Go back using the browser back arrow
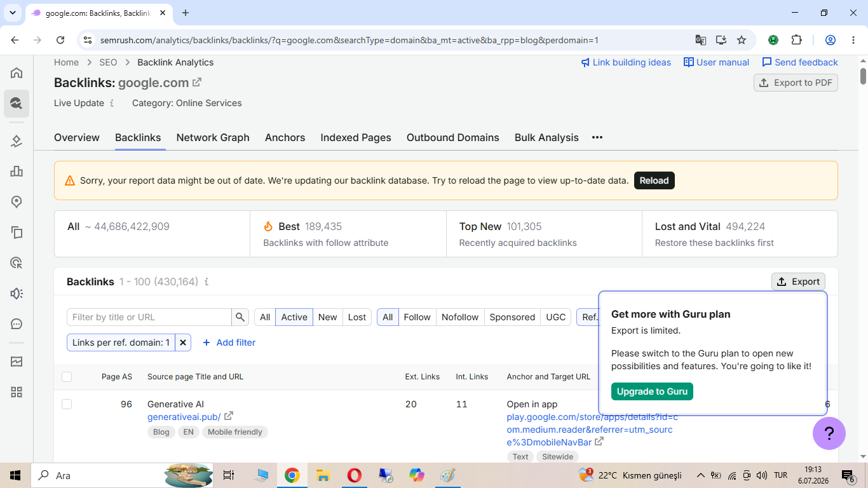 coord(15,40)
